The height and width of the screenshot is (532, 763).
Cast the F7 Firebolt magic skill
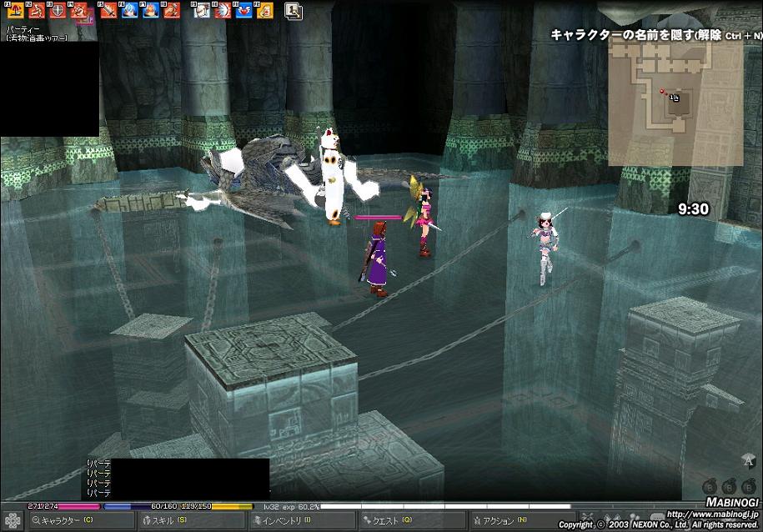click(x=150, y=10)
